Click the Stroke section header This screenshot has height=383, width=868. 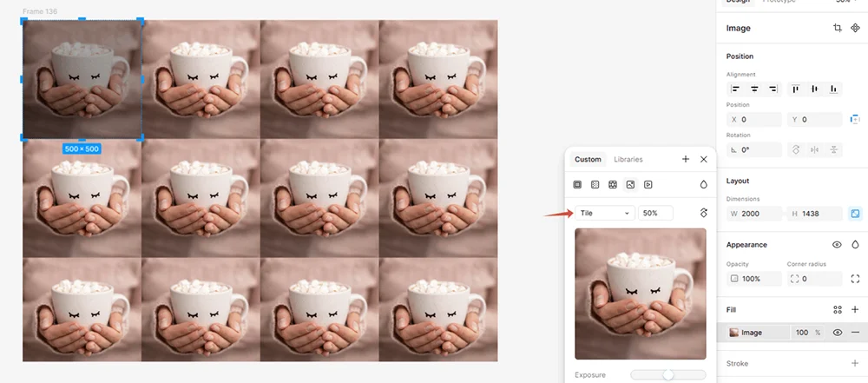737,364
